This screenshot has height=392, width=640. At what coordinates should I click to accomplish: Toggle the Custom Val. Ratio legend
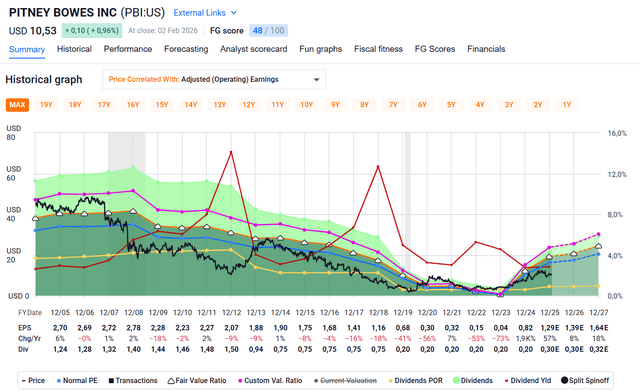(270, 381)
